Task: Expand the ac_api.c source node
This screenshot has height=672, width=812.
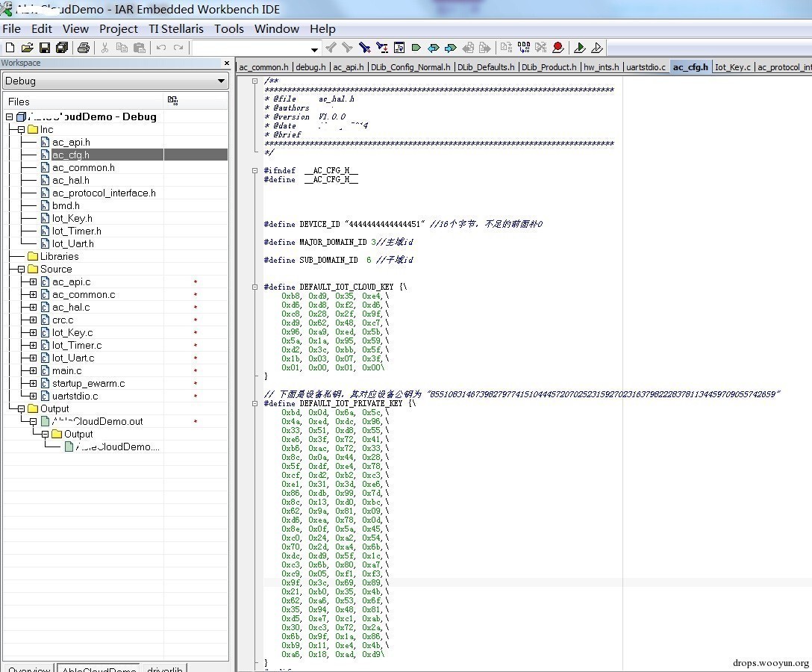Action: click(33, 282)
